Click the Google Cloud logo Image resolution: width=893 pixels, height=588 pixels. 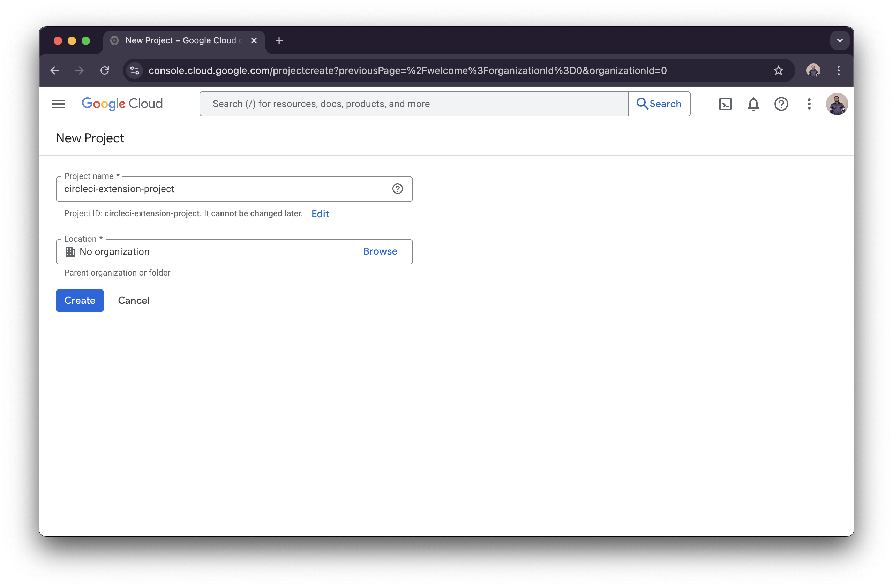click(122, 104)
